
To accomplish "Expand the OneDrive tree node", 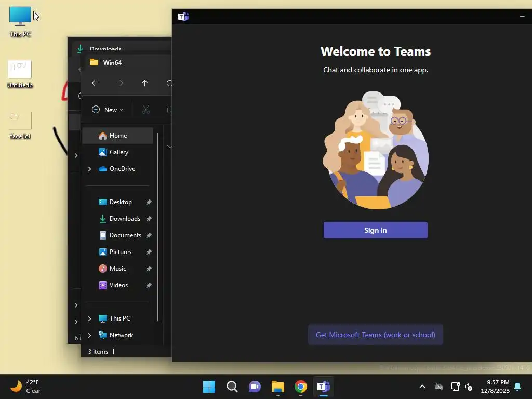I will pyautogui.click(x=89, y=169).
